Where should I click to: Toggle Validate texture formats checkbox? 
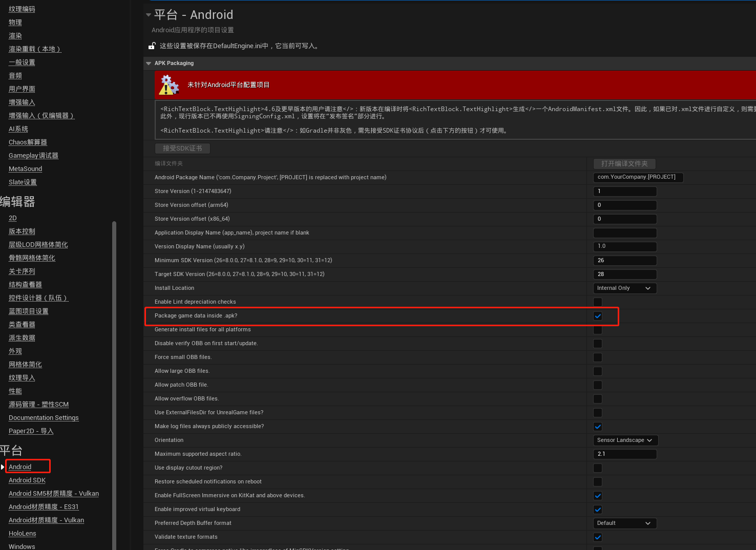click(x=598, y=537)
